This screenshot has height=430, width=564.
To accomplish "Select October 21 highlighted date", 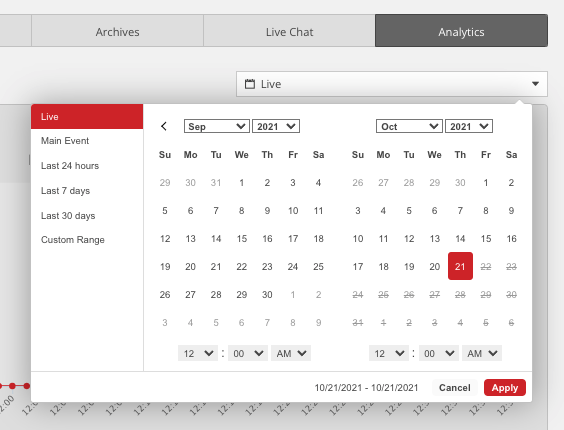I will pyautogui.click(x=460, y=266).
